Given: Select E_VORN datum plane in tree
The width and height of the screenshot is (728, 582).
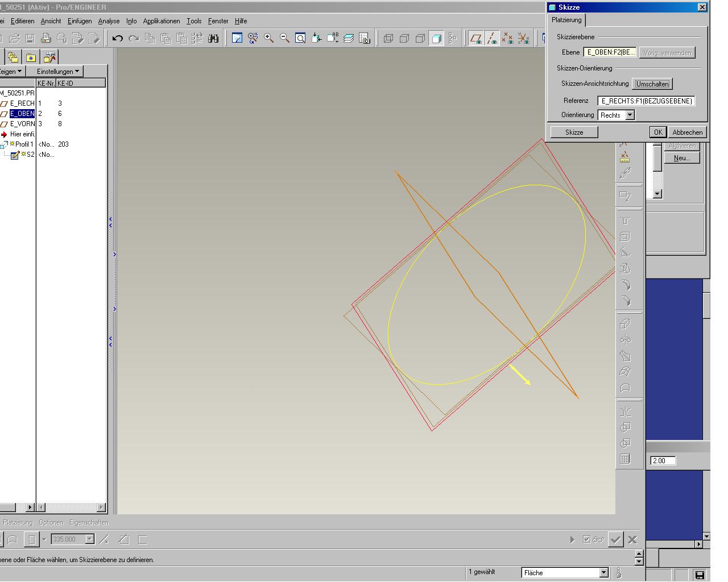Looking at the screenshot, I should 22,124.
